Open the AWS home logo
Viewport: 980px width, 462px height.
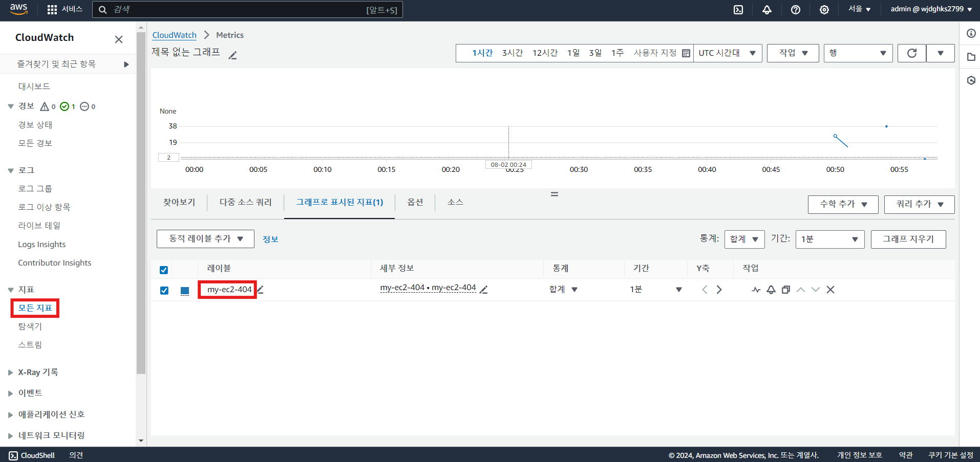(x=18, y=9)
